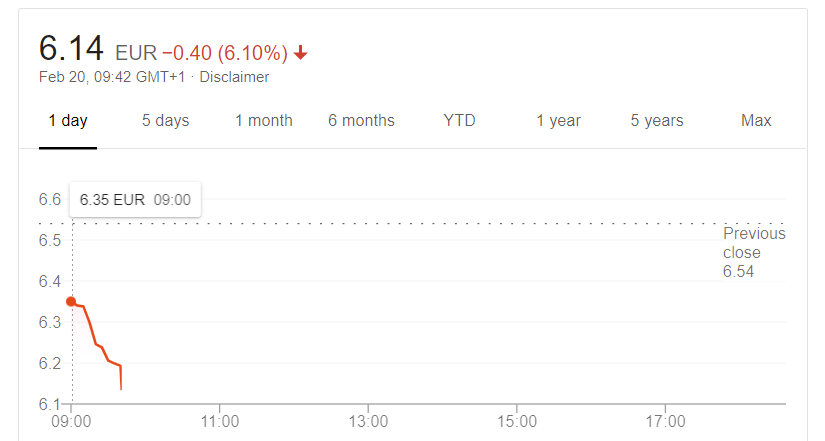Click the red down arrow icon
Image resolution: width=825 pixels, height=441 pixels.
point(300,53)
